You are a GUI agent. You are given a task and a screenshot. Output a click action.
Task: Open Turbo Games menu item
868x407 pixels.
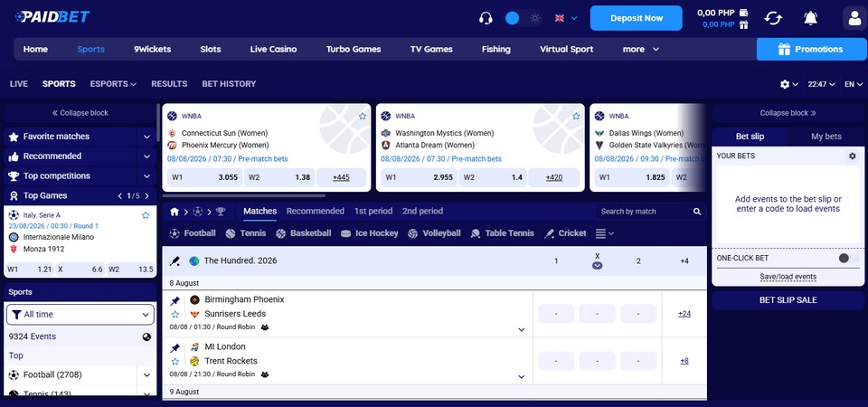[x=354, y=49]
